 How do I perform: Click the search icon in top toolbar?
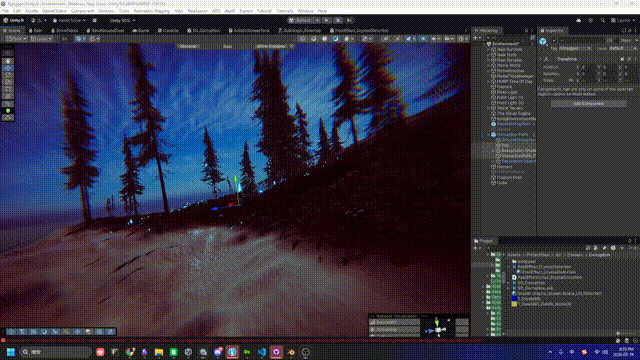click(602, 20)
